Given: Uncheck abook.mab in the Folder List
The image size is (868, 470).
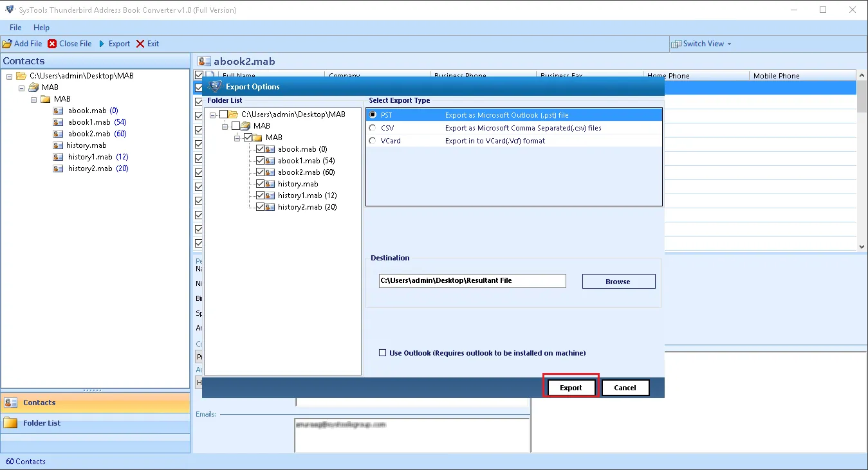Looking at the screenshot, I should (260, 149).
